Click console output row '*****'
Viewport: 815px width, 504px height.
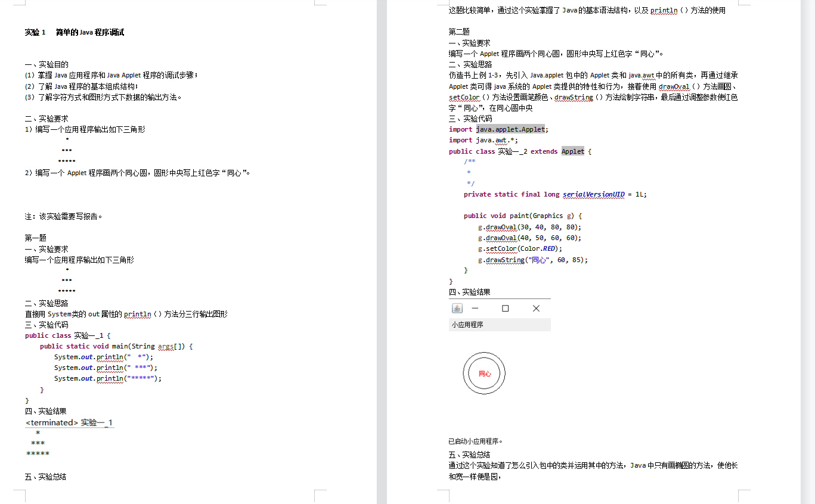coord(38,454)
